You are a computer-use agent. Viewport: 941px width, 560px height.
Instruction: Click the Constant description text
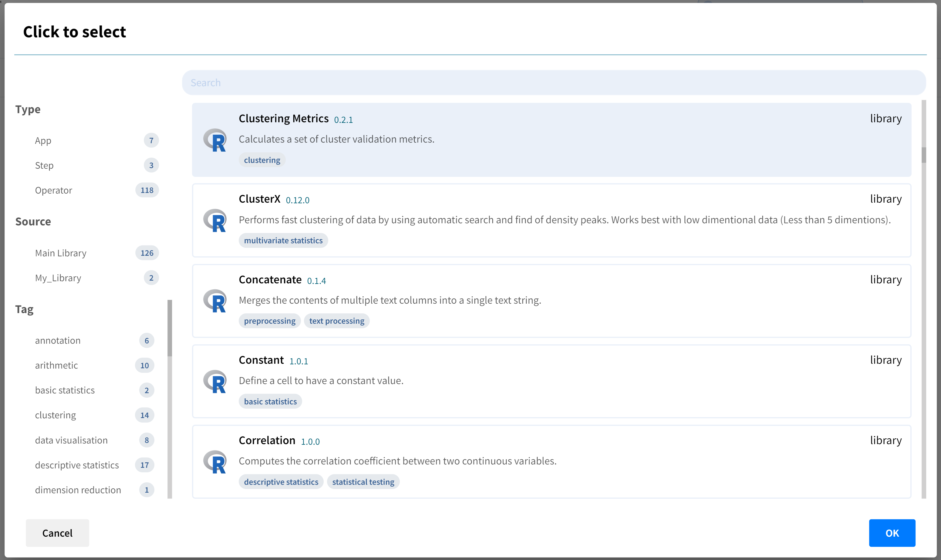(x=321, y=381)
